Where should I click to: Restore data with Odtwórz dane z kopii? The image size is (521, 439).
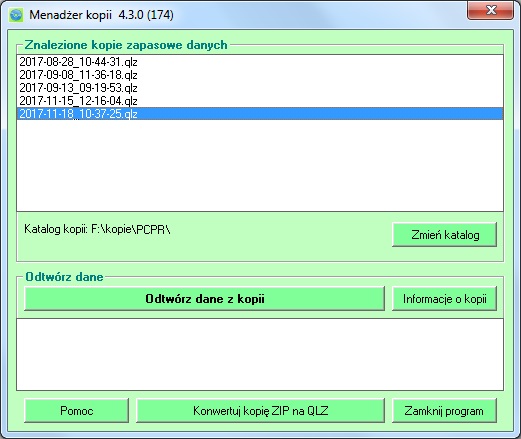pyautogui.click(x=204, y=298)
